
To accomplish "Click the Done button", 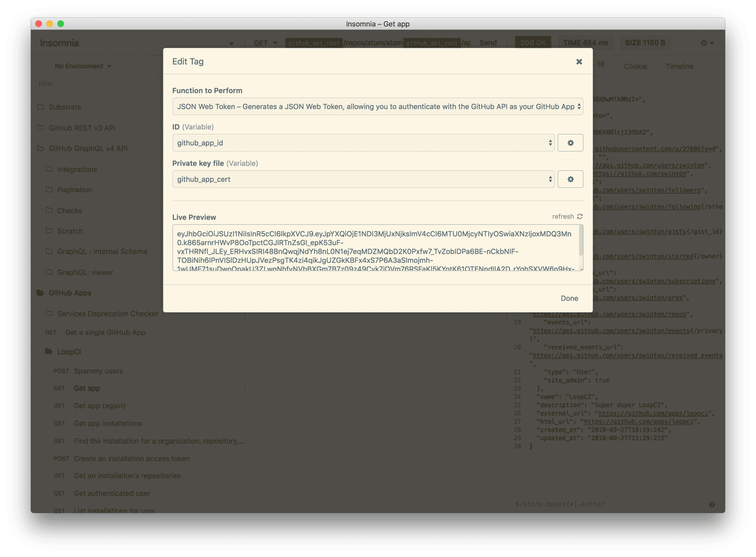I will [x=569, y=298].
